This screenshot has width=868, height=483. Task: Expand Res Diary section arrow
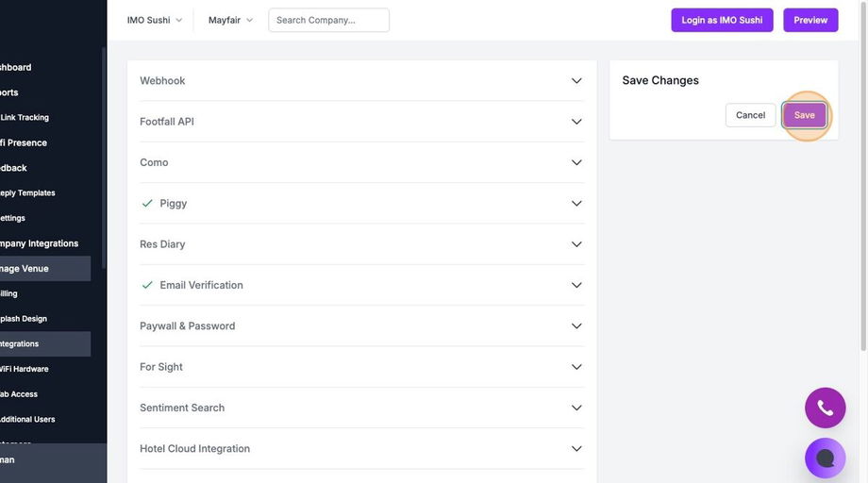pos(576,244)
